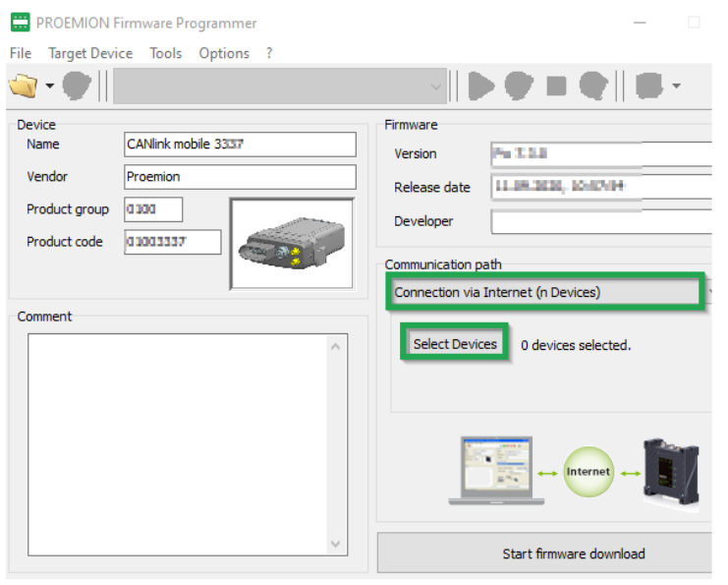The height and width of the screenshot is (585, 728).
Task: Click the black device illustration
Action: pos(671,474)
